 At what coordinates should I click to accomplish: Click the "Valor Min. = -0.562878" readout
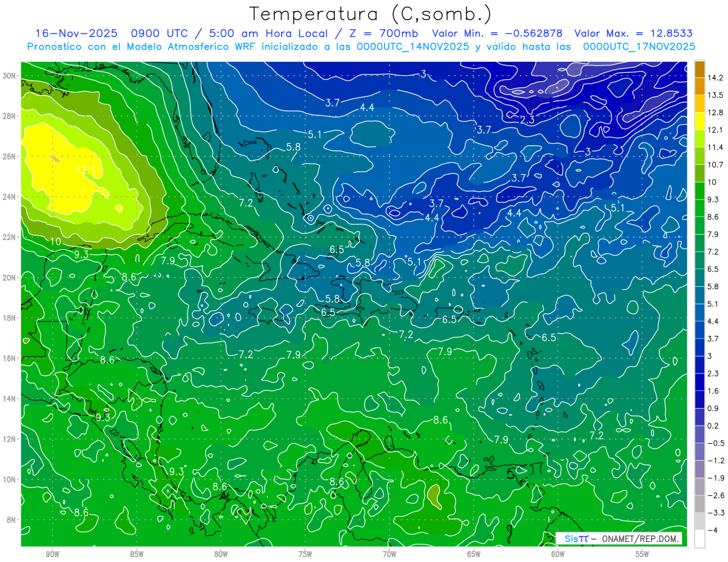coord(497,33)
